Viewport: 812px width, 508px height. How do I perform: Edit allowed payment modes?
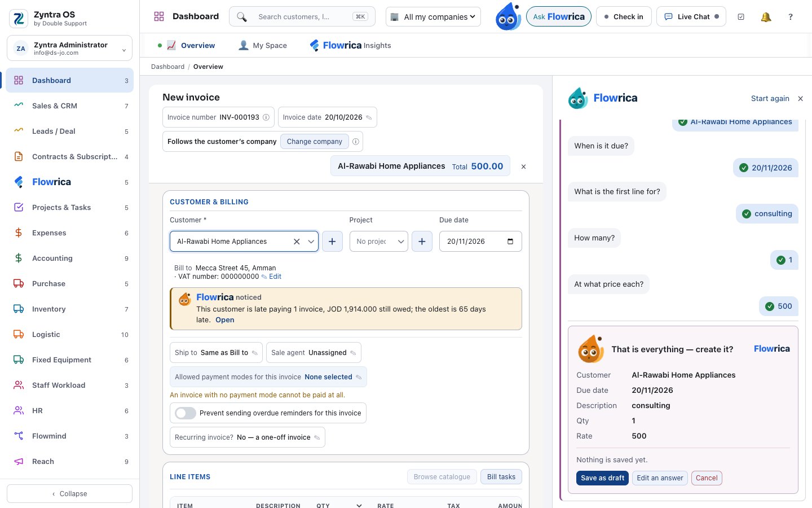359,377
